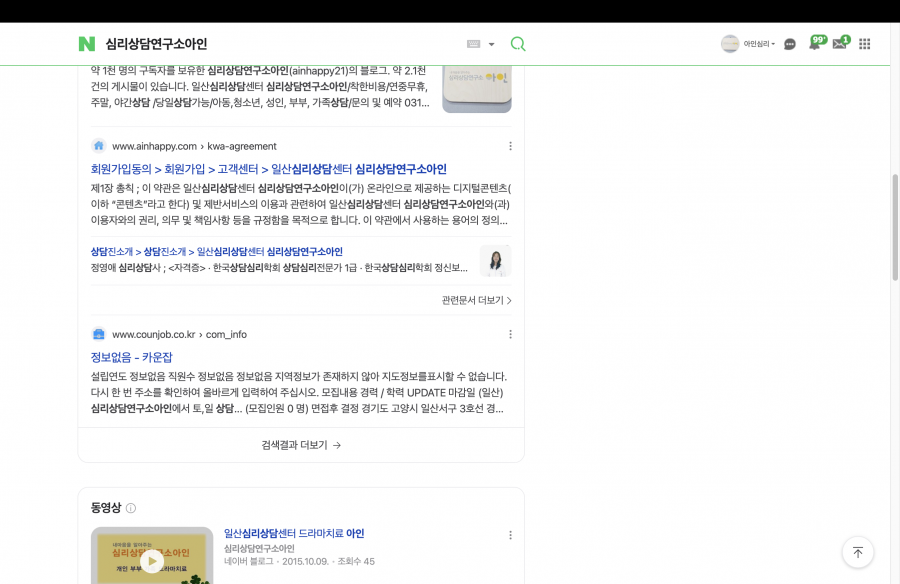Play the 심리상담연구소아인 video thumbnail
The height and width of the screenshot is (584, 900).
152,560
